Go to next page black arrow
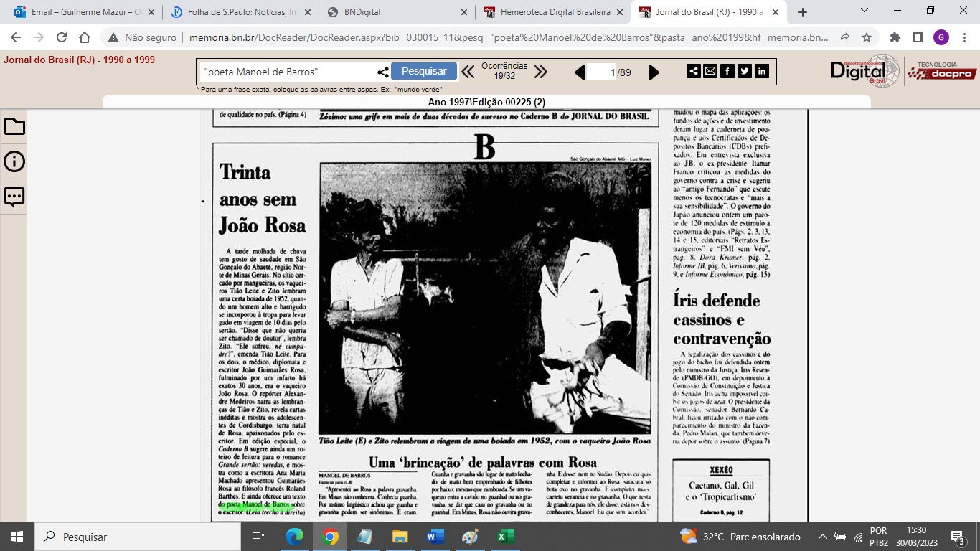Viewport: 980px width, 551px height. [654, 72]
